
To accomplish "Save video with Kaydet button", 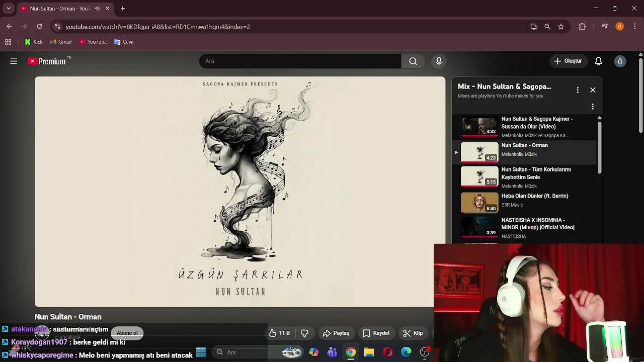I will [x=376, y=333].
